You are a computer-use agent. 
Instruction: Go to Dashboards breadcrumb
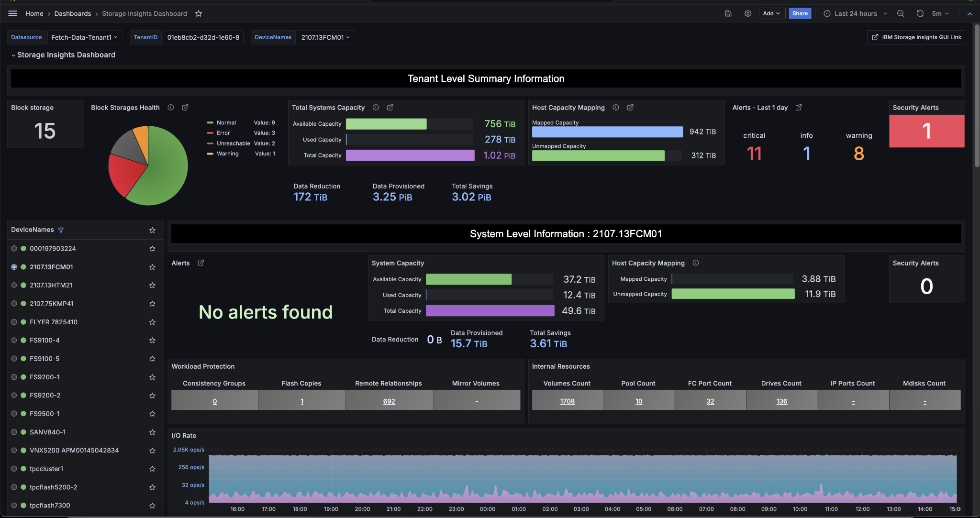(73, 13)
